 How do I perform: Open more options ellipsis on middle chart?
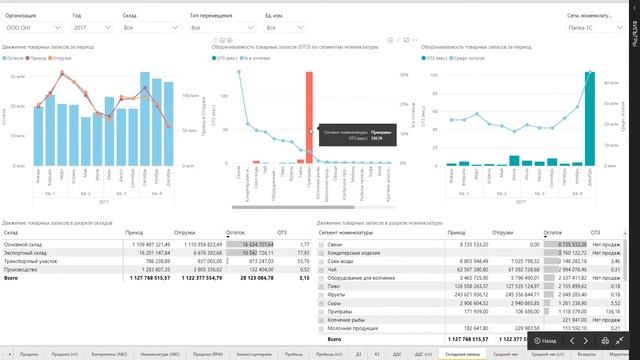tap(415, 40)
